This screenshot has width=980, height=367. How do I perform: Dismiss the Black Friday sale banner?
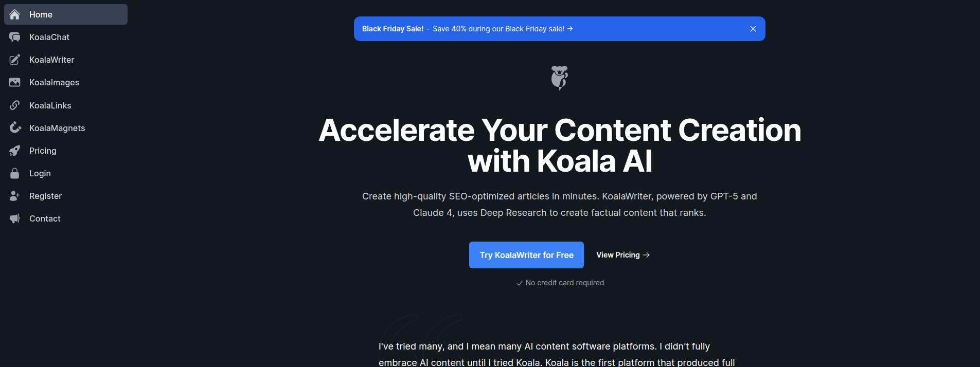pyautogui.click(x=753, y=29)
